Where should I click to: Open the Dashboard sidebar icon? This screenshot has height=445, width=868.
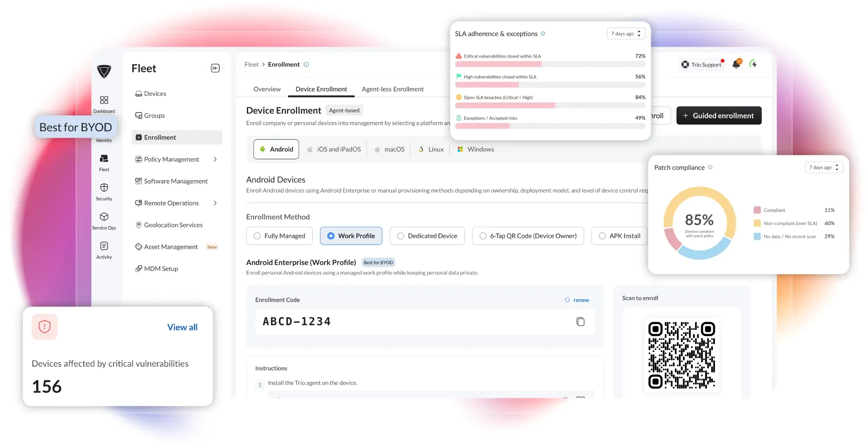pyautogui.click(x=104, y=100)
